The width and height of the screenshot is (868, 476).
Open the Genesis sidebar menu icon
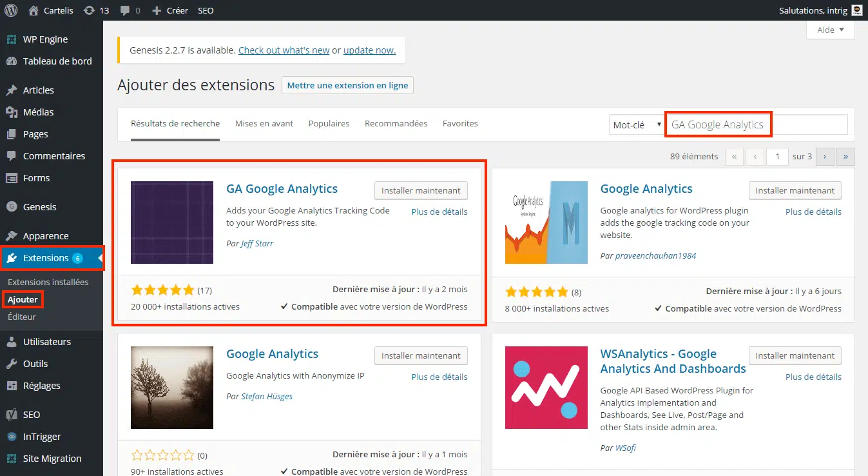[x=12, y=207]
